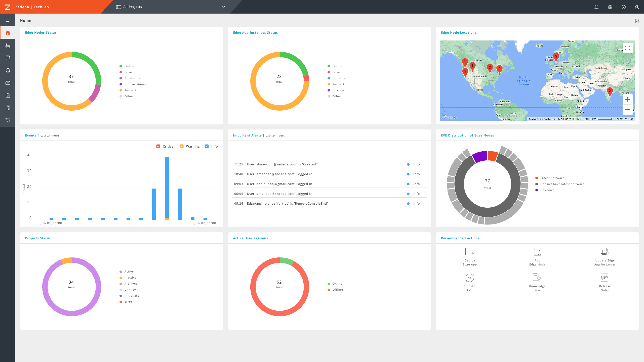Click the user account profile icon

tap(637, 7)
